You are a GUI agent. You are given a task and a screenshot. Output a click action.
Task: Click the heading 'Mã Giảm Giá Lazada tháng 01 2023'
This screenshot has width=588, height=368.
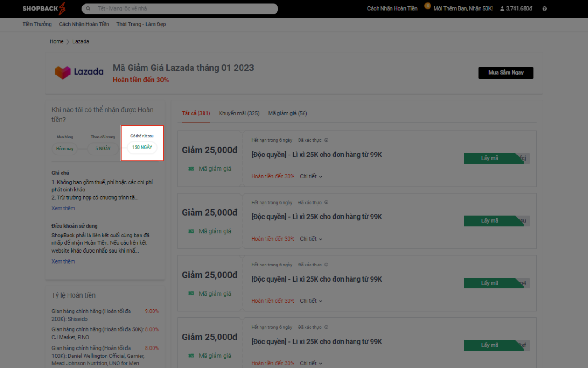pos(183,68)
